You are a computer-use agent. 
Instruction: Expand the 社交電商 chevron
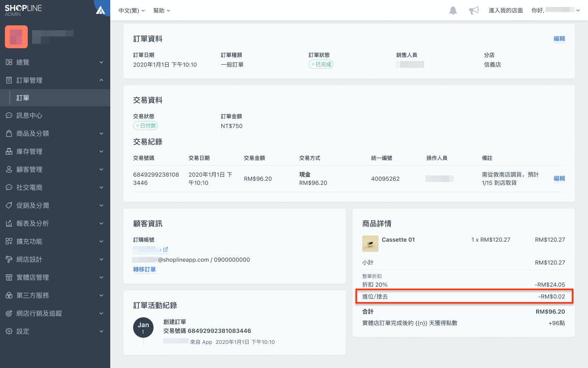101,187
